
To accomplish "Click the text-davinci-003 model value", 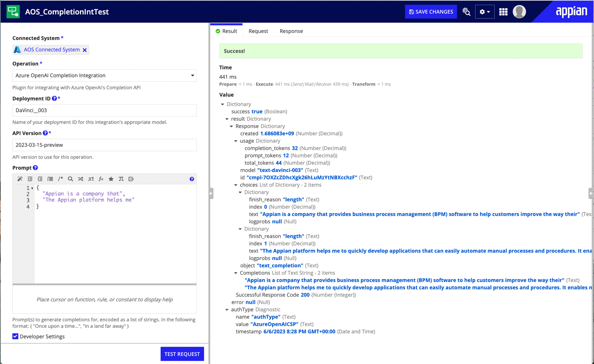I will point(280,170).
